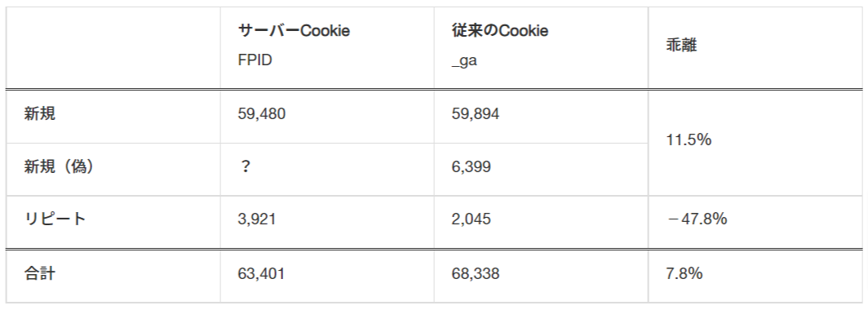Image resolution: width=868 pixels, height=310 pixels.
Task: Click the 従来のCookie column header
Action: point(500,31)
